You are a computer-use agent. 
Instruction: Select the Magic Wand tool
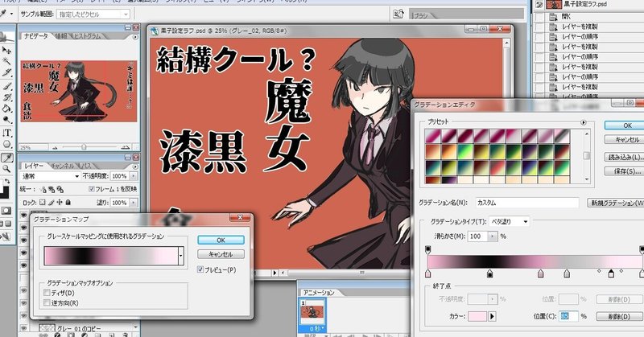[6, 62]
